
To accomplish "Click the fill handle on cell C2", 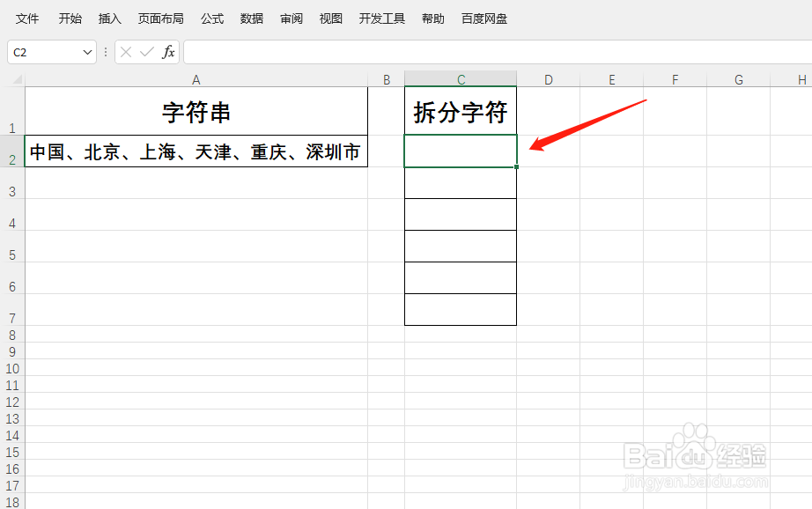I will point(516,166).
